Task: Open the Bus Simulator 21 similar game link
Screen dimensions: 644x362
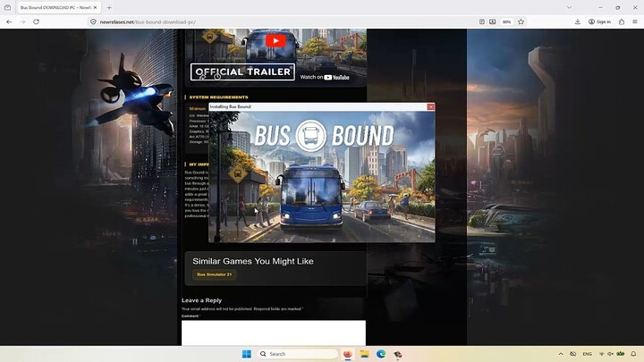Action: (x=215, y=274)
